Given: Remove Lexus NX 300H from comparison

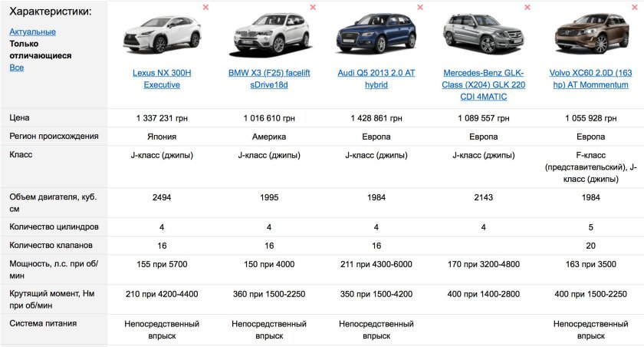Looking at the screenshot, I should point(205,8).
